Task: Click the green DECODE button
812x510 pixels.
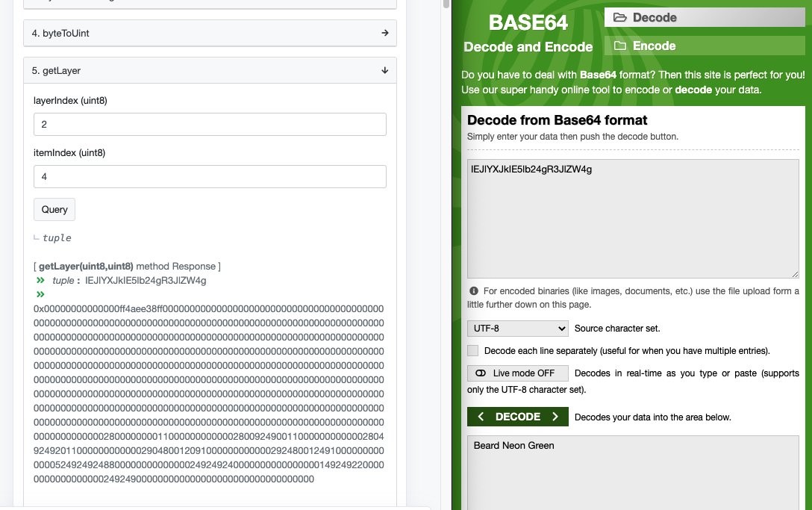Action: coord(517,417)
